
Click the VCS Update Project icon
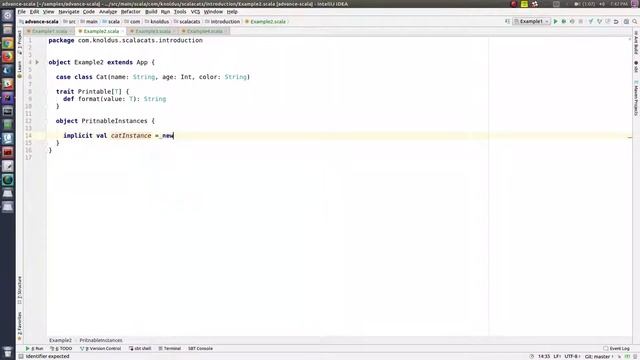tap(591, 22)
